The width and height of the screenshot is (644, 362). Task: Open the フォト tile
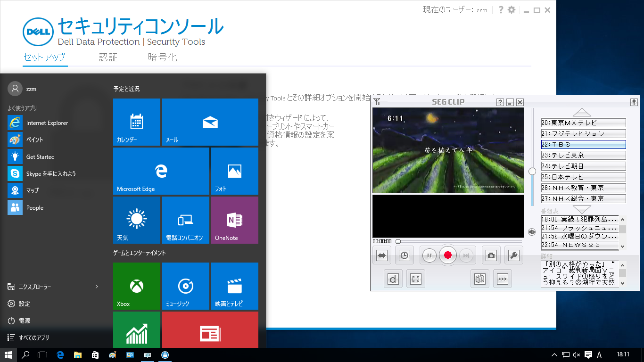click(235, 171)
